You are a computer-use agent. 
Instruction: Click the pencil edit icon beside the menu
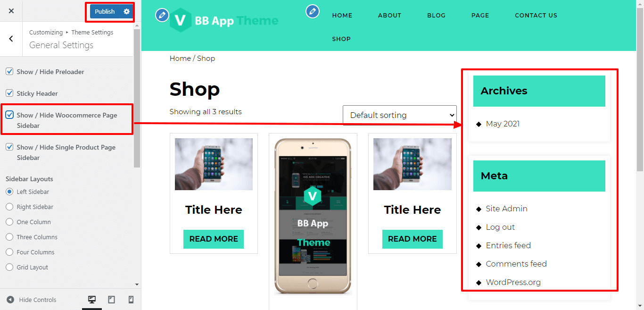pyautogui.click(x=313, y=11)
